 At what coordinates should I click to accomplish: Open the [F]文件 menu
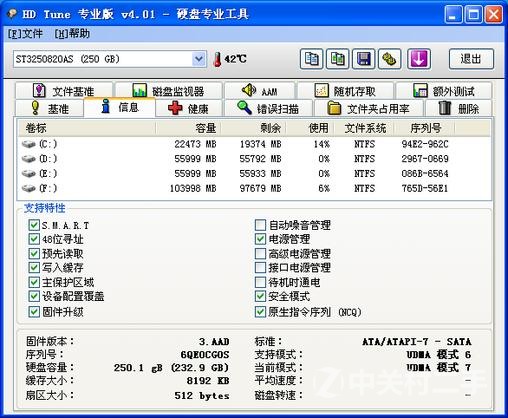pyautogui.click(x=25, y=34)
